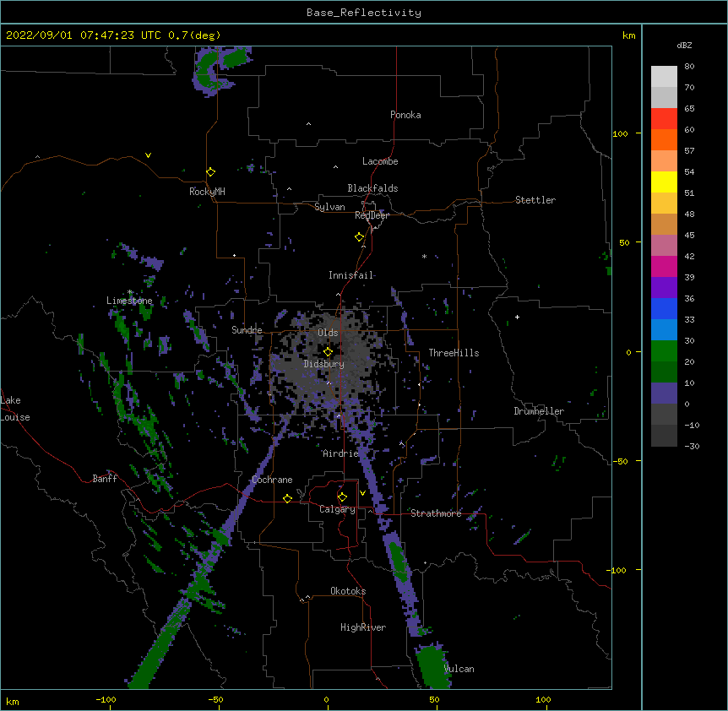Click the -30 value in dBZ legend

[692, 446]
